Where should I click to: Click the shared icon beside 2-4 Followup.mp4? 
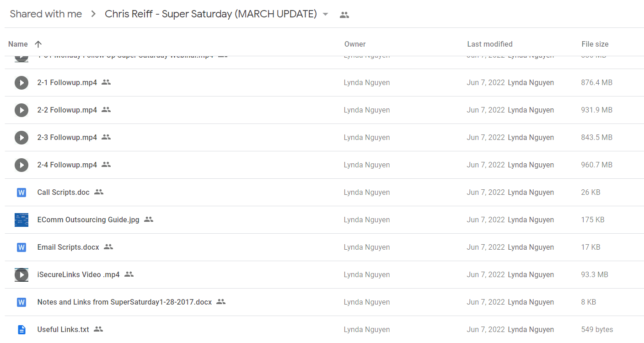coord(106,165)
